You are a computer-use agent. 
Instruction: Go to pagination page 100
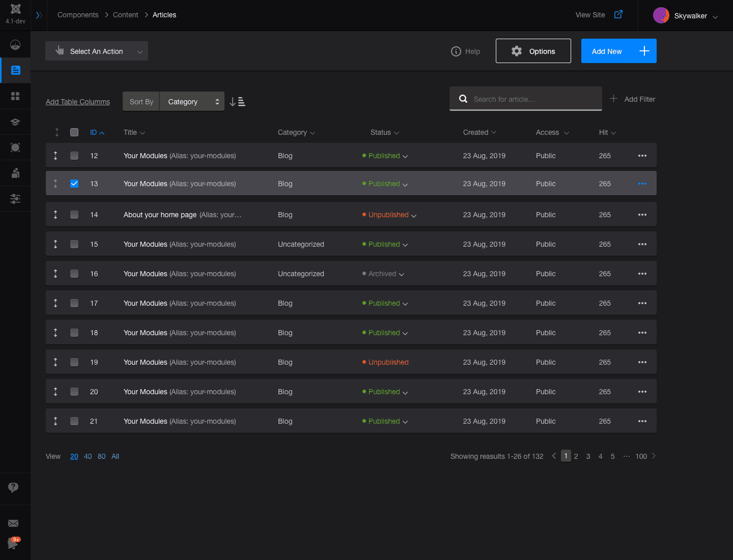click(x=641, y=456)
